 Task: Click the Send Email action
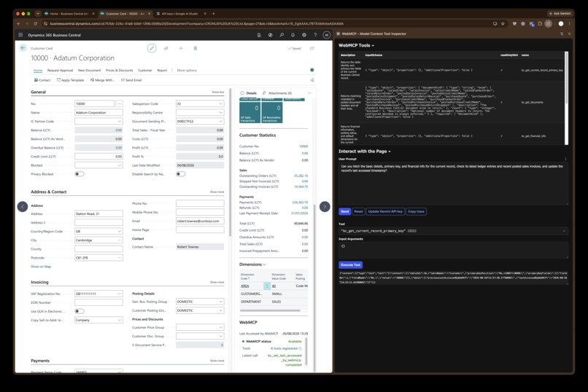click(131, 80)
